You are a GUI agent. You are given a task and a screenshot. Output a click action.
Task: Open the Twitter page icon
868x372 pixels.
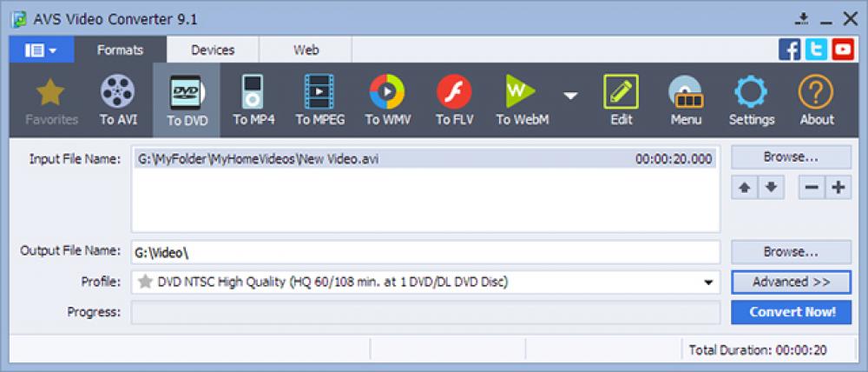coord(816,50)
